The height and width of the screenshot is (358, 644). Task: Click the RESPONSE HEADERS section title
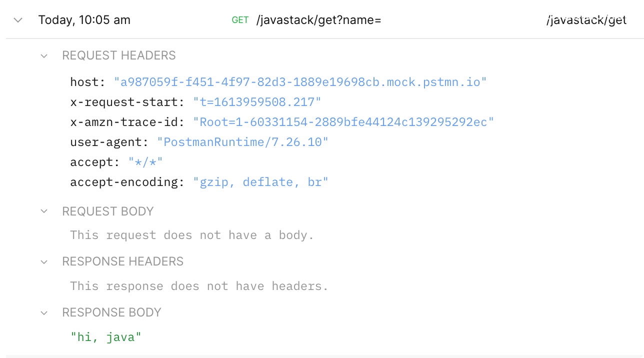pos(122,261)
